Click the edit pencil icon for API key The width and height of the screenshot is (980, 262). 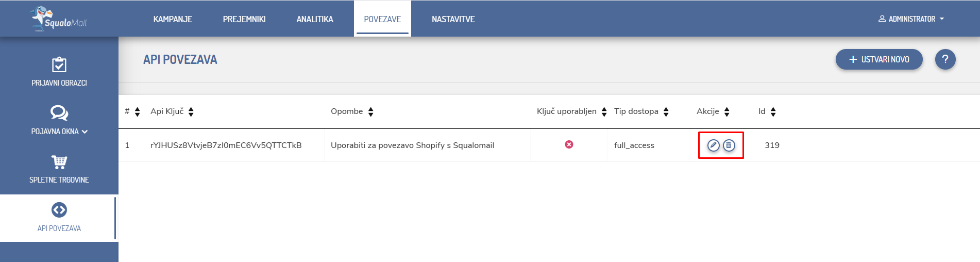tap(713, 145)
